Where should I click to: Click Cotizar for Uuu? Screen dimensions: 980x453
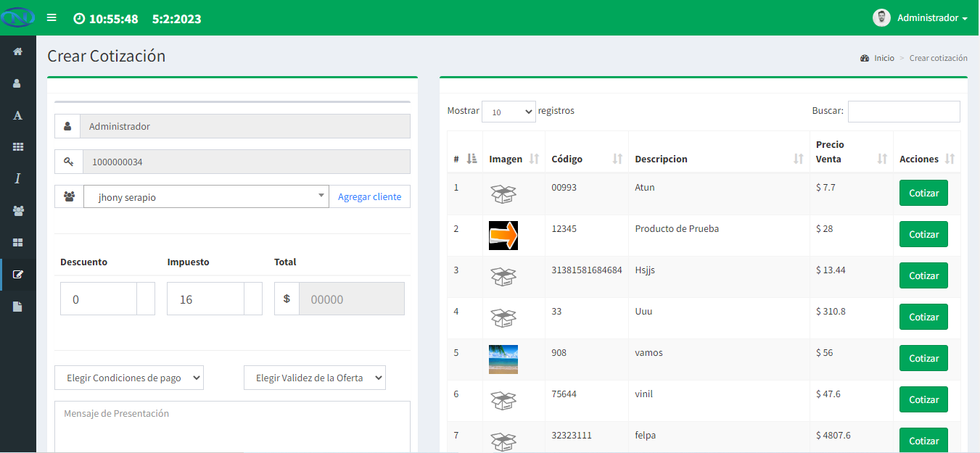pyautogui.click(x=923, y=317)
